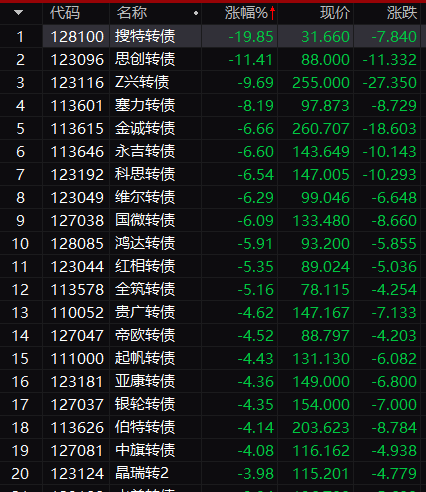Click code 127047

tap(77, 336)
